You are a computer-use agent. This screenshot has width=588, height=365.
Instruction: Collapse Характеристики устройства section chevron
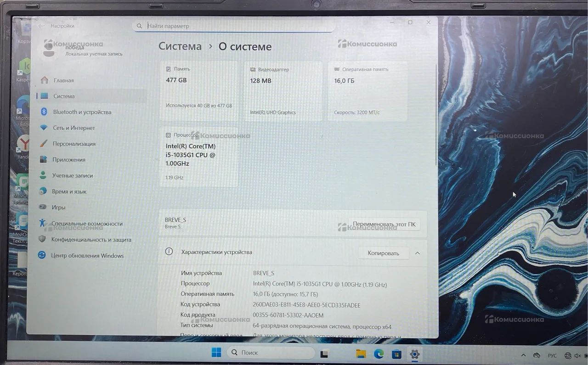coord(418,253)
